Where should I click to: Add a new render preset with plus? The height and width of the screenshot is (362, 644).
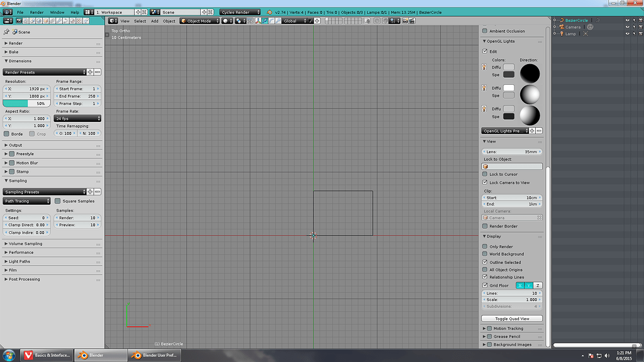pyautogui.click(x=90, y=72)
